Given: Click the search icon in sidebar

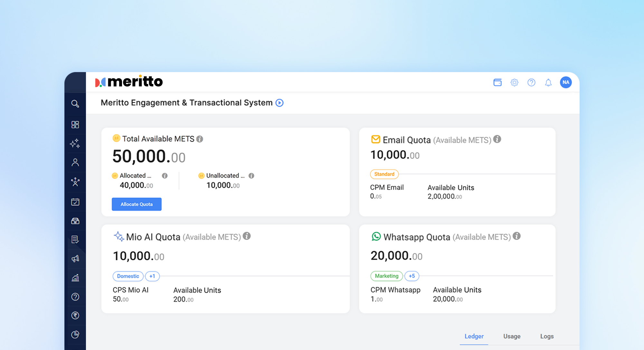Looking at the screenshot, I should [x=75, y=104].
